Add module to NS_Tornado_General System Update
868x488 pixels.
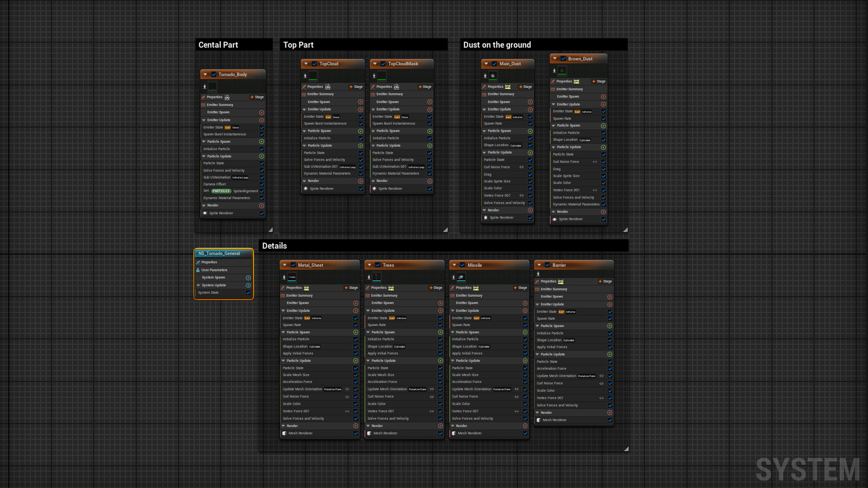tap(248, 285)
